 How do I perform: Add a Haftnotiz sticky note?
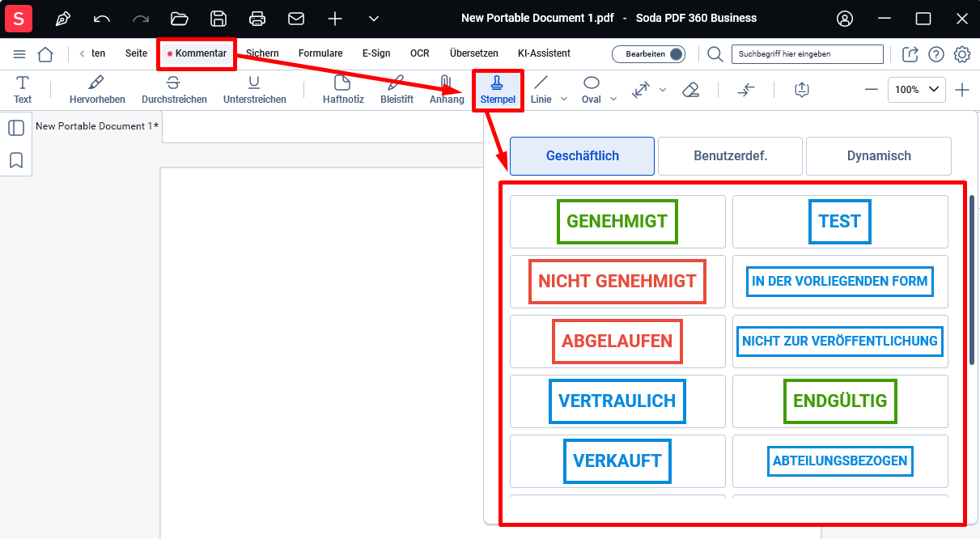343,89
